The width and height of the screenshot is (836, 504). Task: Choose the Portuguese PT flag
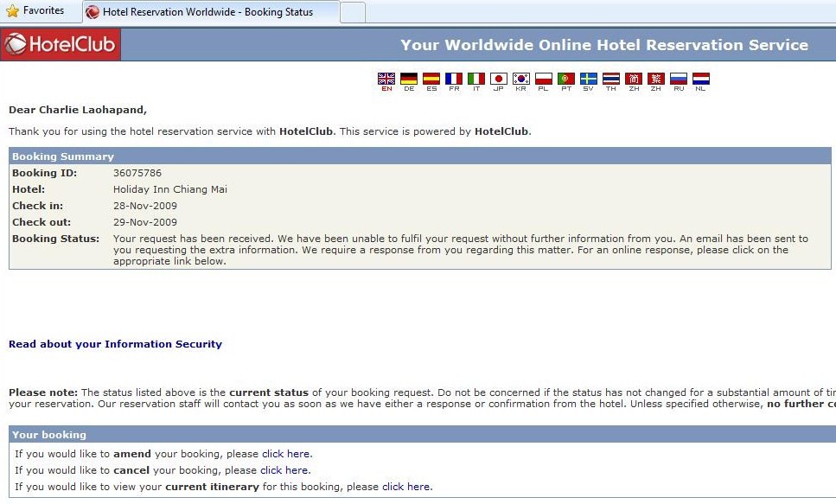click(566, 79)
